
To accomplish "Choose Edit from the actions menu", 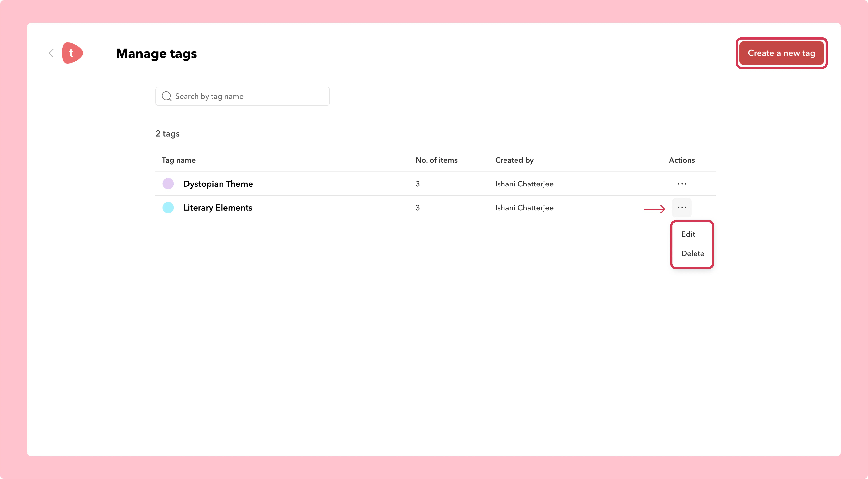I will [688, 234].
